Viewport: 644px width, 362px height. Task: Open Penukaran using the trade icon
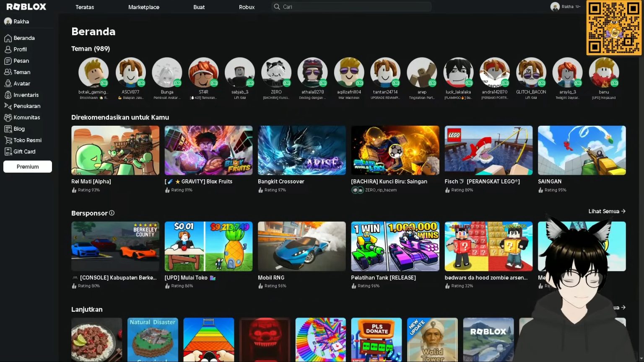pyautogui.click(x=8, y=106)
